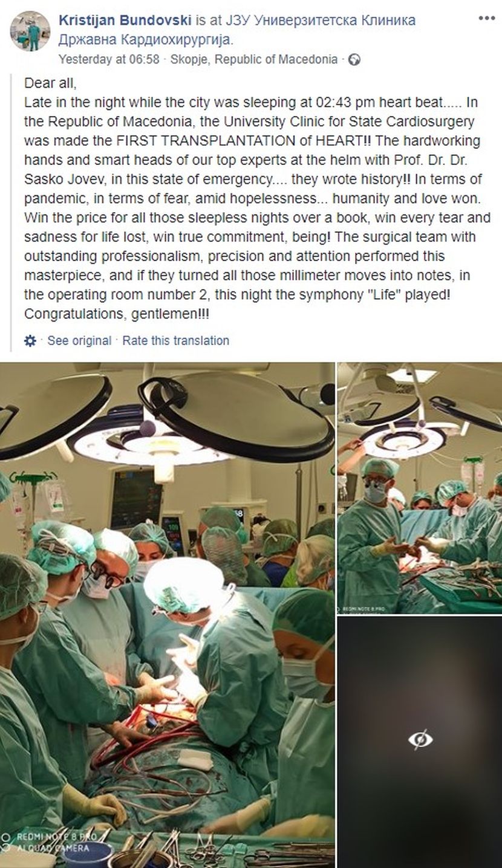
Task: Open the 'Yesterday at 06:58' timestamp
Action: coord(109,59)
